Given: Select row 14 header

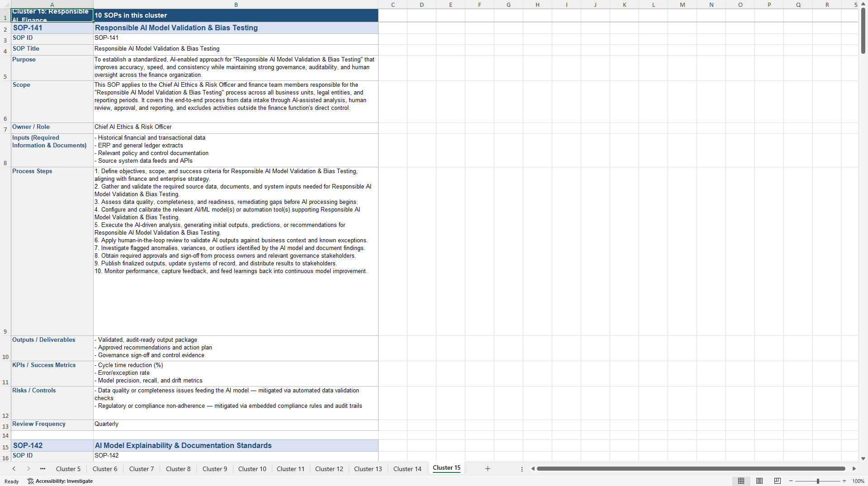Looking at the screenshot, I should pos(5,435).
